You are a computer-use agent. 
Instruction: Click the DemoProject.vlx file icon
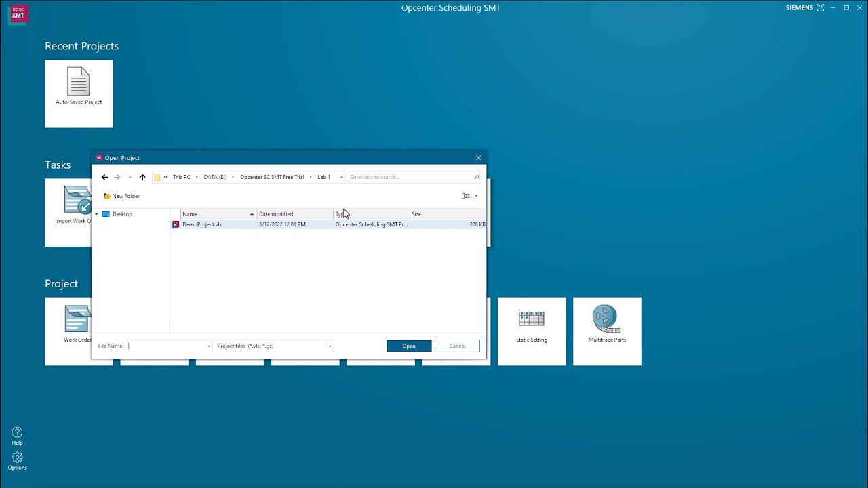click(176, 224)
